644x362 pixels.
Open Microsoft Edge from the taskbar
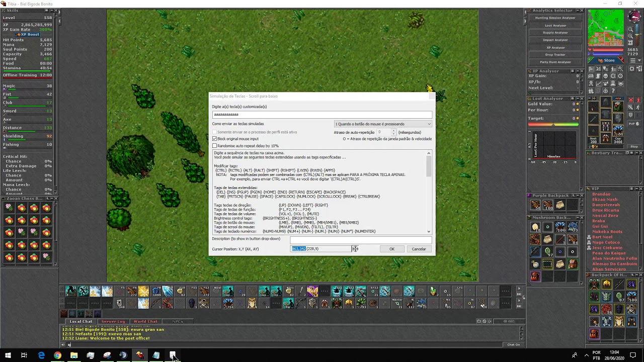click(41, 355)
